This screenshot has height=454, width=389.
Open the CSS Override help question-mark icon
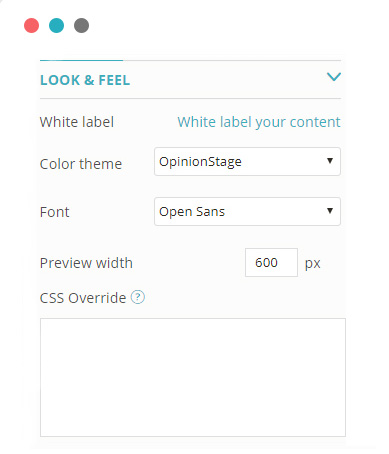click(138, 297)
